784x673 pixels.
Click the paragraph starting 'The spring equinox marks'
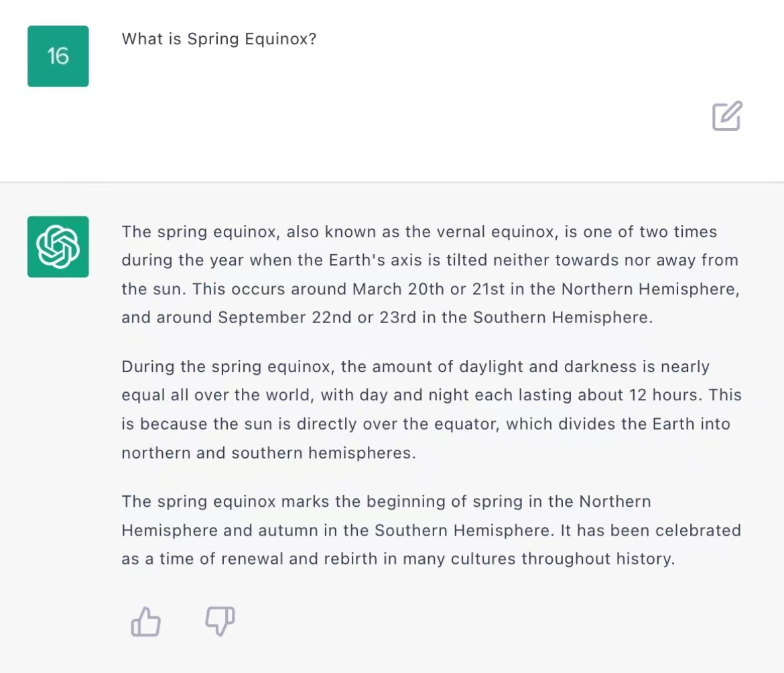coord(429,530)
